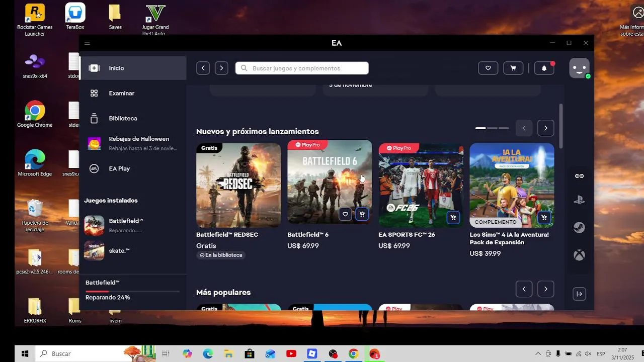Click the Battlefield™ 6 title link
644x362 pixels.
(308, 235)
